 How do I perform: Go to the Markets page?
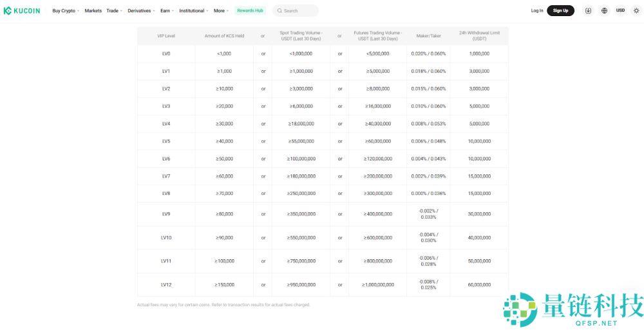(x=93, y=11)
